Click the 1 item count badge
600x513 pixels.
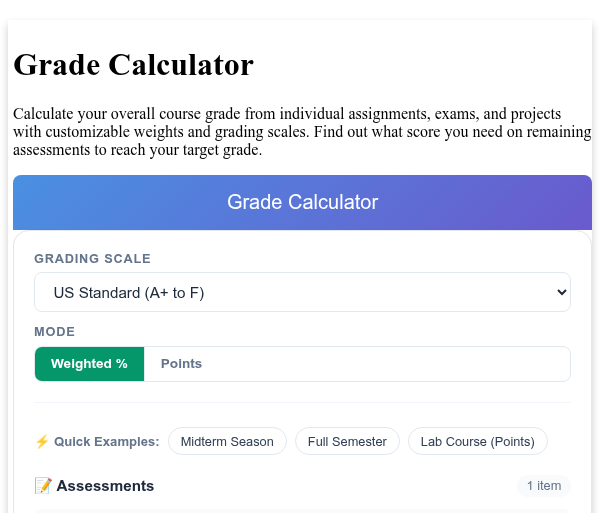pyautogui.click(x=544, y=486)
